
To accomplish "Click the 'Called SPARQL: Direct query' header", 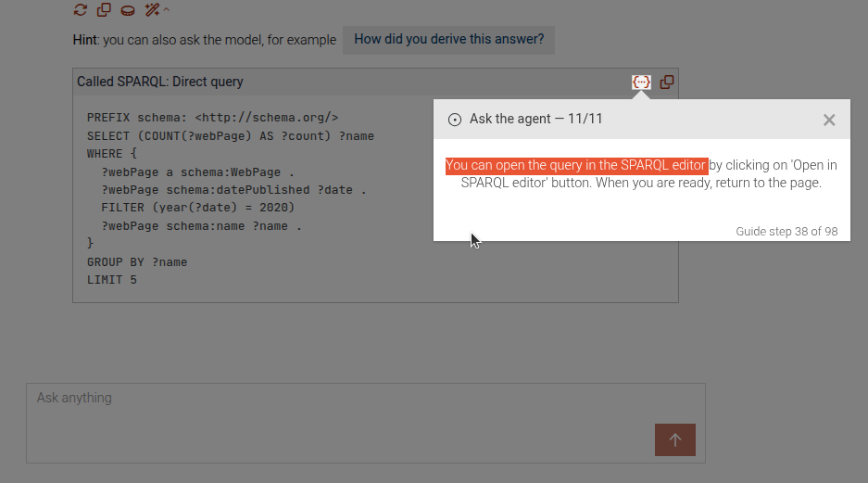I will [x=160, y=82].
